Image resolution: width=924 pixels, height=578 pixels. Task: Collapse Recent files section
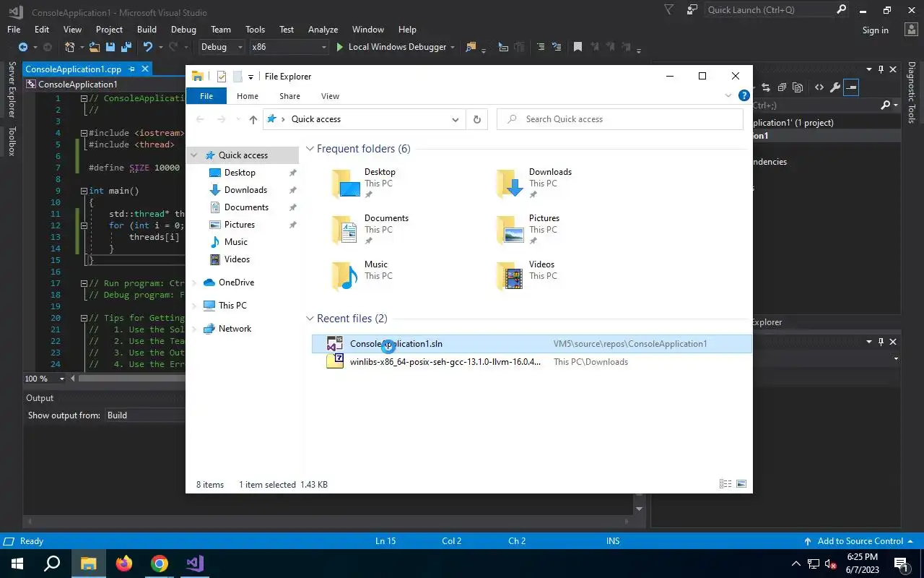[310, 319]
